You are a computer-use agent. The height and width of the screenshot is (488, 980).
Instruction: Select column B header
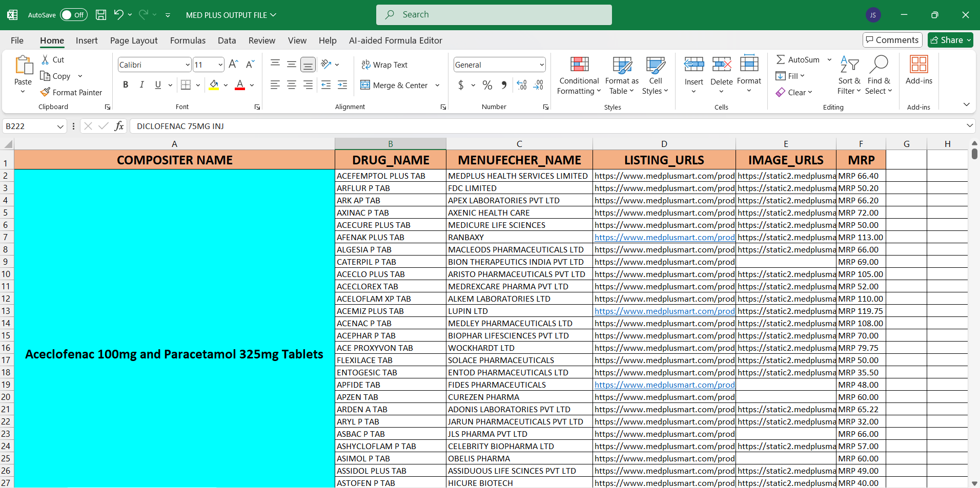(x=391, y=144)
